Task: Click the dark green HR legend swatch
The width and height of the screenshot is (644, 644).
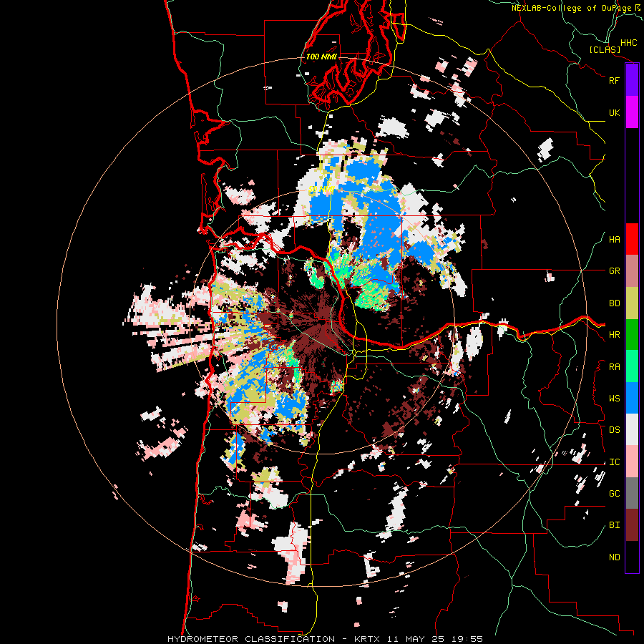Action: point(632,335)
